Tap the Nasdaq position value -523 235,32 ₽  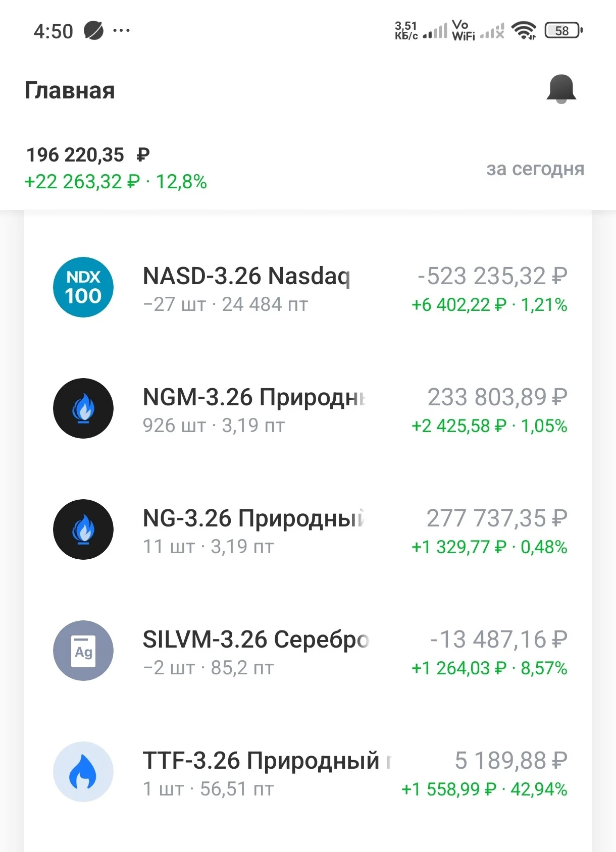pos(492,276)
